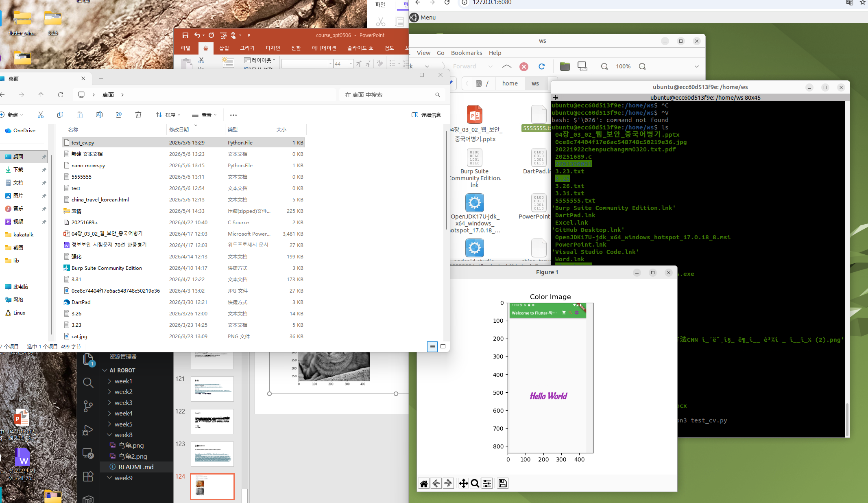Open the Menu button at top of browser page
The width and height of the screenshot is (868, 503).
point(423,17)
